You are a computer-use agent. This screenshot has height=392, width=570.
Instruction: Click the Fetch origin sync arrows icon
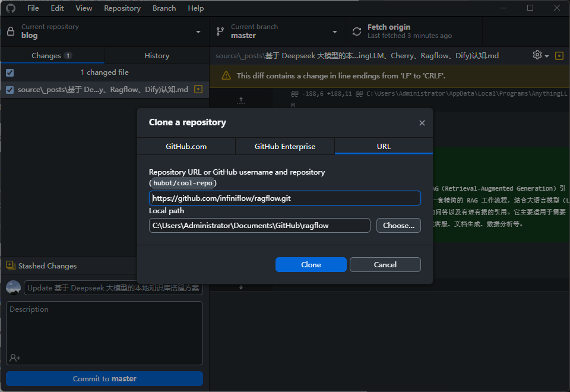pyautogui.click(x=357, y=31)
